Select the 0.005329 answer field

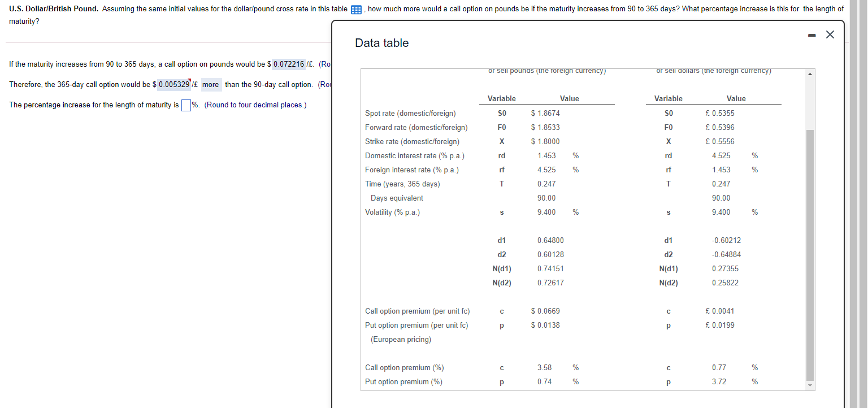[x=174, y=85]
